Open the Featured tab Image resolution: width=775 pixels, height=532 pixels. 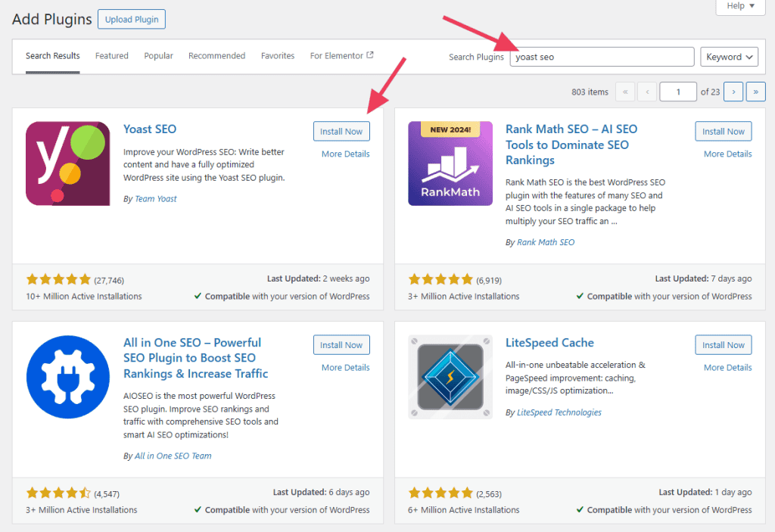coord(112,56)
